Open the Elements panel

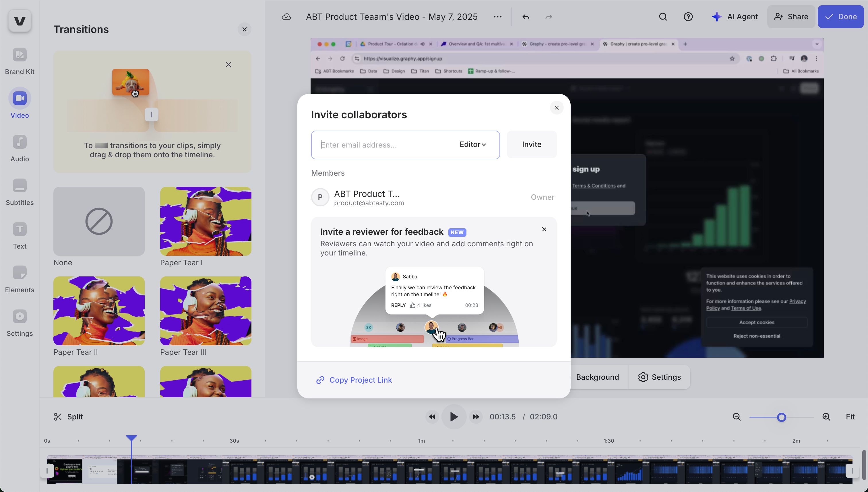20,279
